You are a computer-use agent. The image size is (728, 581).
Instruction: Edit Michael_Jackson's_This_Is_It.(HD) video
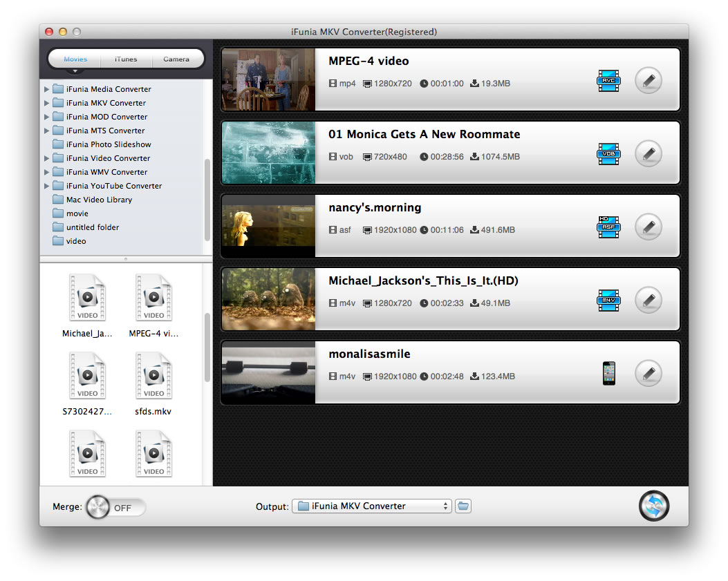648,301
